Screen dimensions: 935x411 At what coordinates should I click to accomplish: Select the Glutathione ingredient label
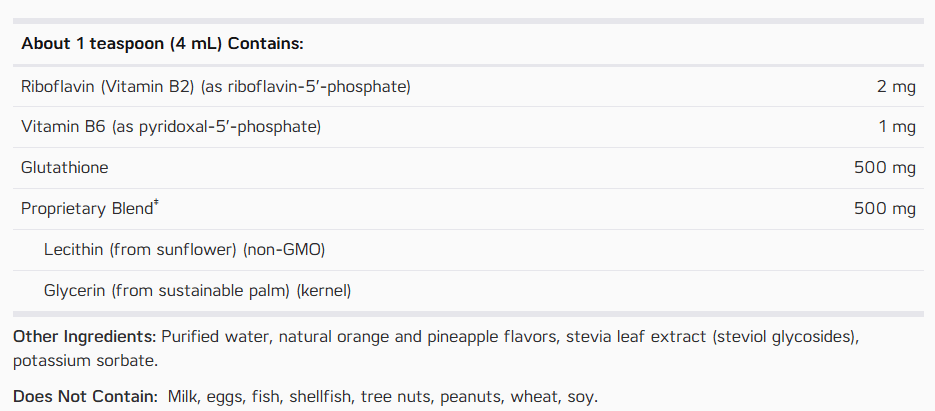tap(64, 168)
